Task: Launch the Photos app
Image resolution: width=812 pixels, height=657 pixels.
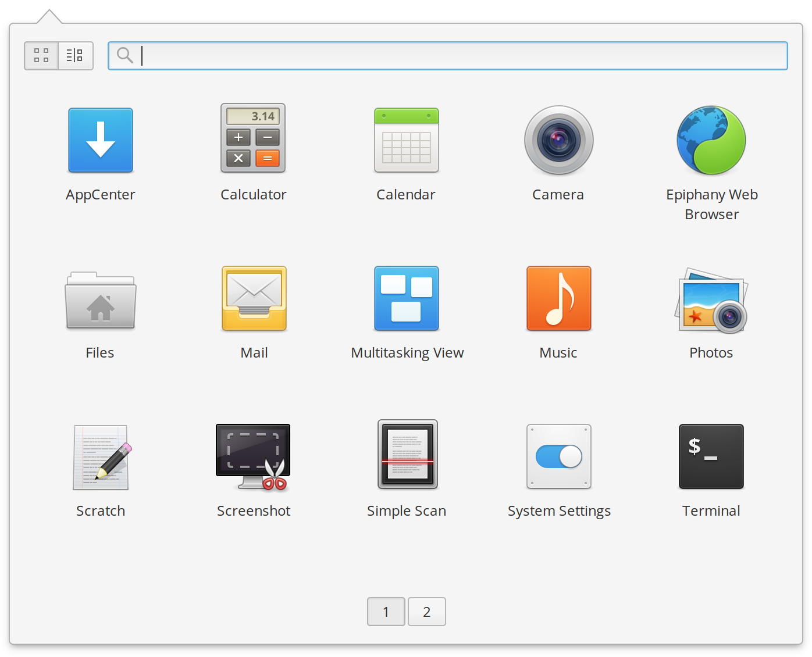Action: point(711,300)
